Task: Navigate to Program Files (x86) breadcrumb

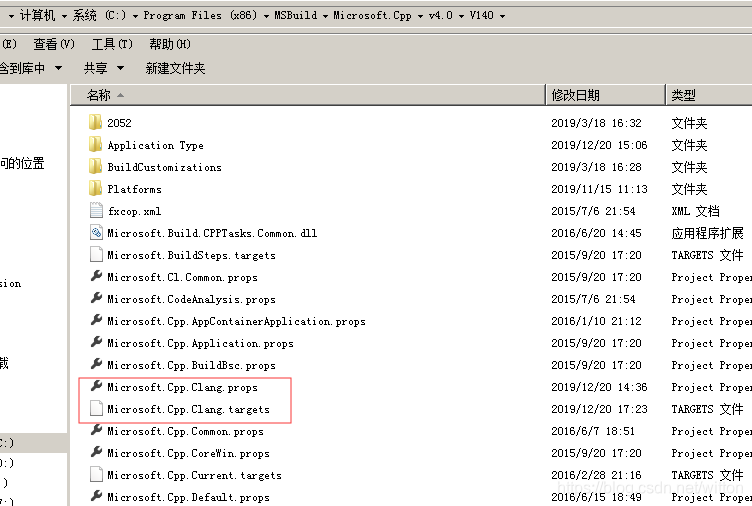Action: point(200,15)
